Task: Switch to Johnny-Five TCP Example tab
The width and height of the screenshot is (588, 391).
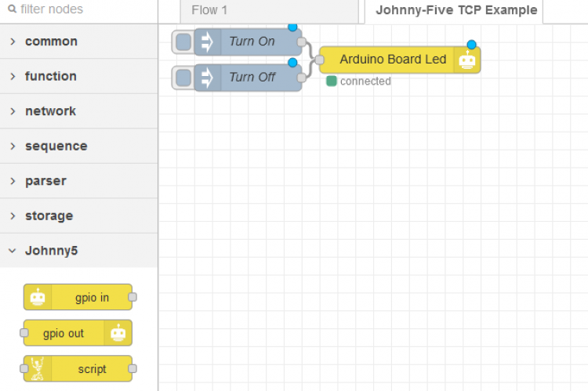Action: tap(454, 11)
